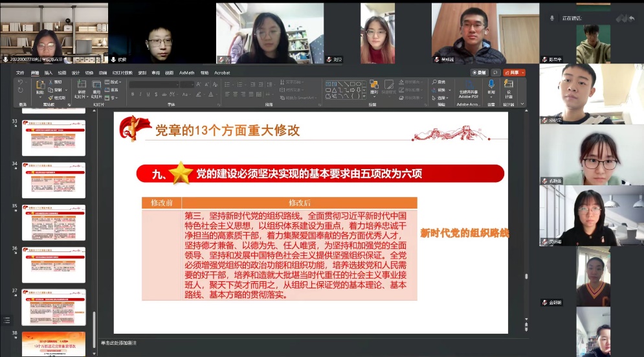
Task: Open the Insert (插入) ribbon tab
Action: coord(49,73)
